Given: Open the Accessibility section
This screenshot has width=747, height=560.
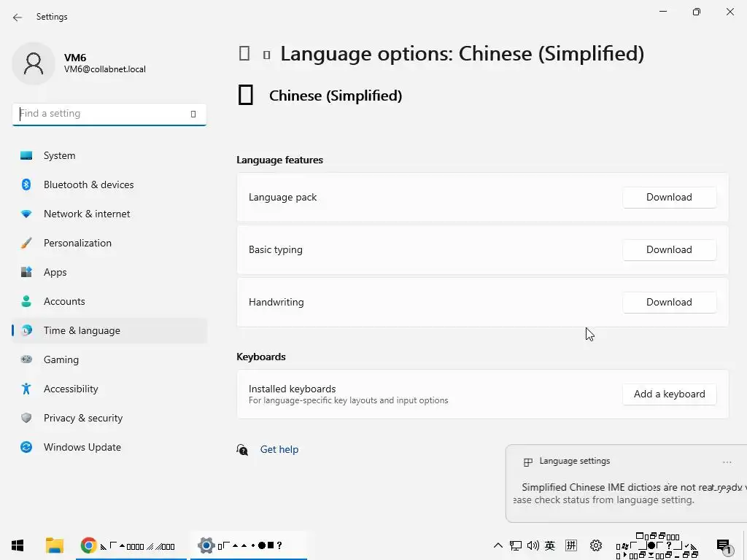Looking at the screenshot, I should pyautogui.click(x=71, y=389).
